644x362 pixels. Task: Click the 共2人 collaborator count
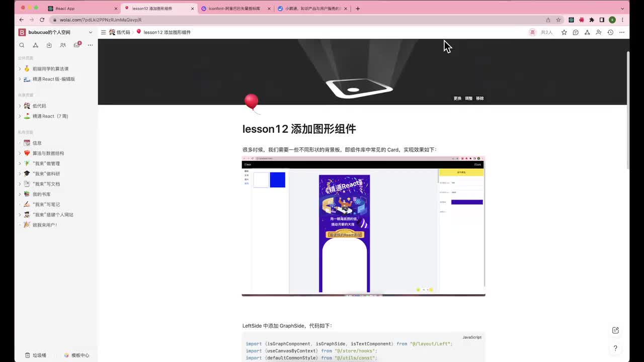pyautogui.click(x=546, y=32)
